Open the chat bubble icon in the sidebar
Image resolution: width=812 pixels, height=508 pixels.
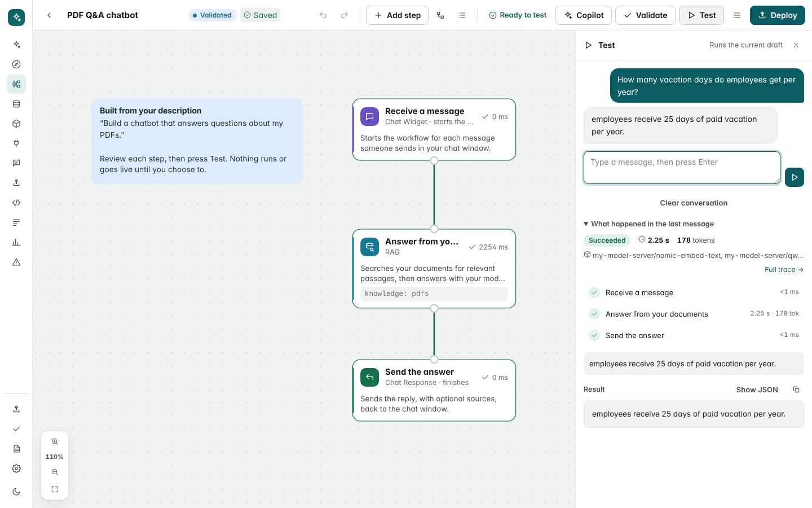(16, 163)
